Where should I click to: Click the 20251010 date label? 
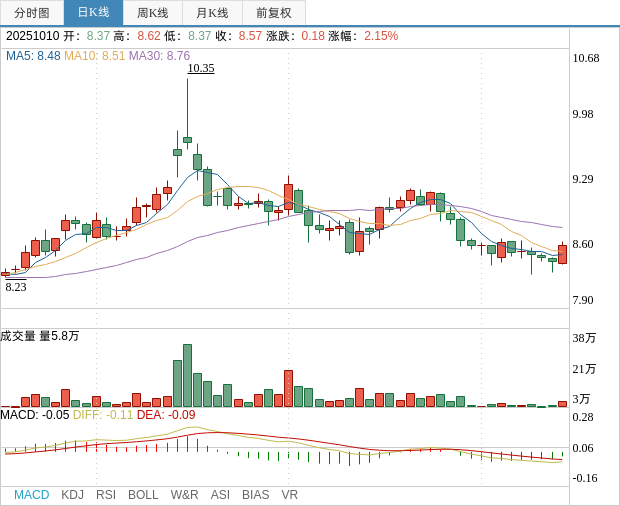pos(32,36)
